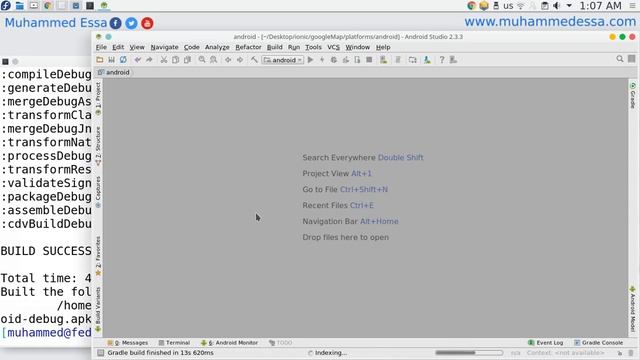Open the Project tool window tab
Screen dimensions: 640x360
click(x=98, y=98)
